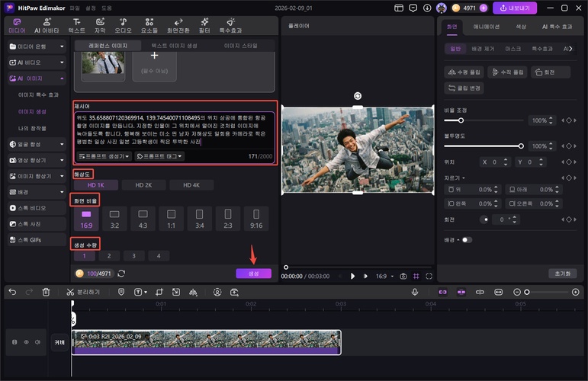Click the mirror flip icon in timeline toolbar
588x381 pixels.
point(193,292)
